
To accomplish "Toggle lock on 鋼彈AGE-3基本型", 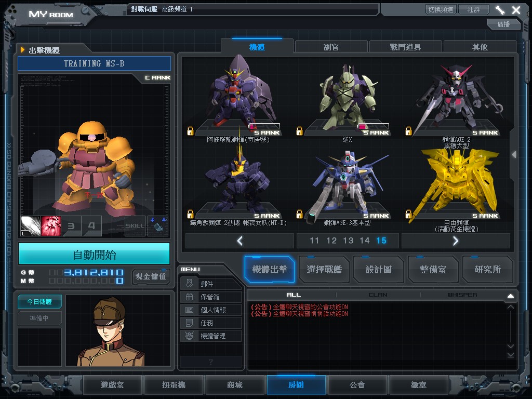I will pyautogui.click(x=299, y=214).
